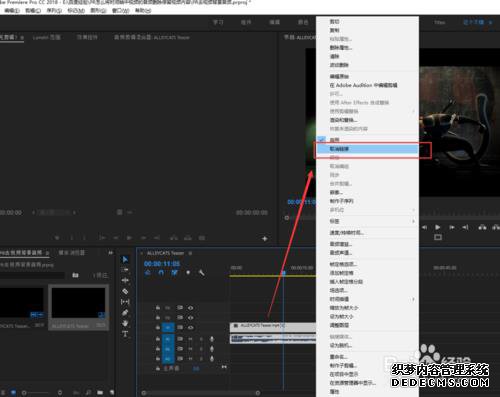The image size is (500, 397).
Task: Select the Pen tool
Action: 125,313
